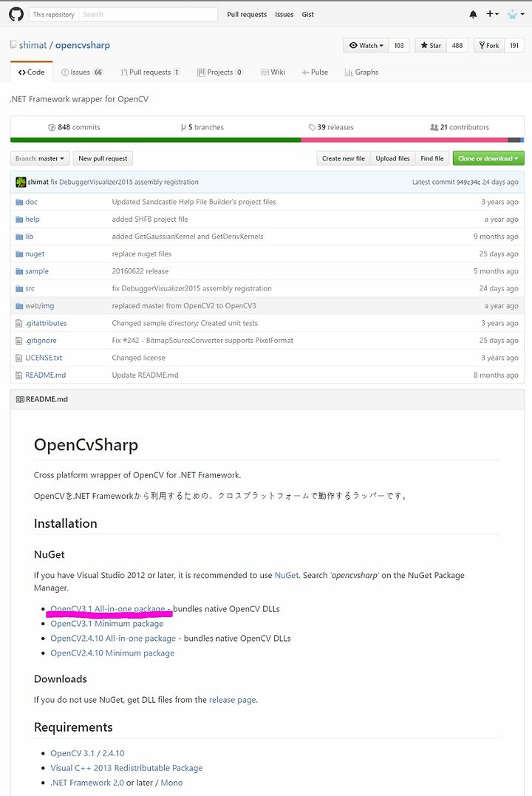The width and height of the screenshot is (532, 796).
Task: Click New pull request button
Action: [103, 158]
